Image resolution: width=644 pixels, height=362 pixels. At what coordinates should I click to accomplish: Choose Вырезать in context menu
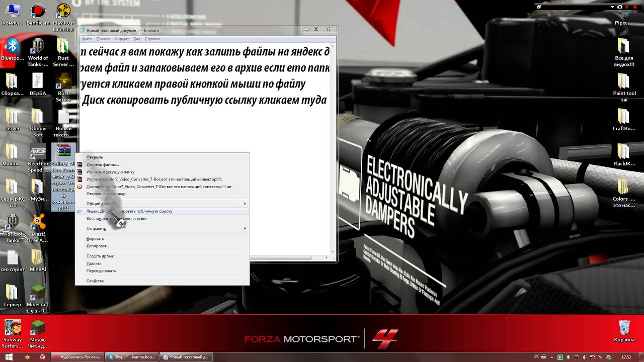point(162,239)
